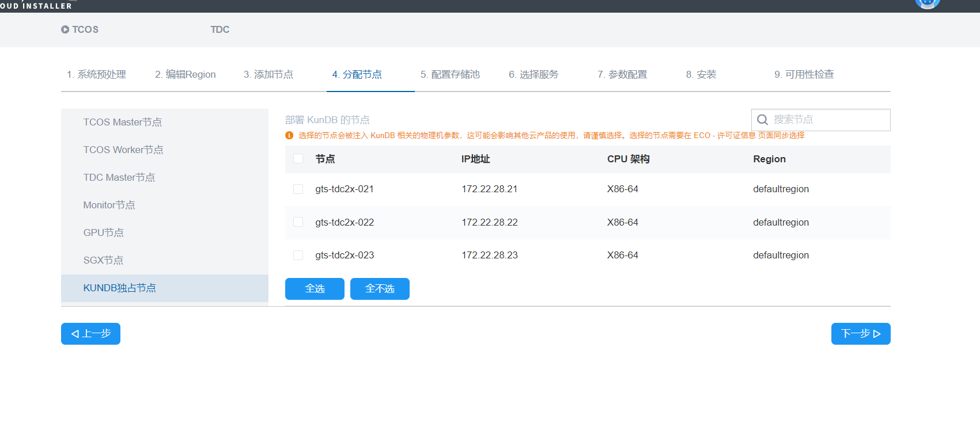
Task: Focus the 搜索节点 search field
Action: pos(821,120)
